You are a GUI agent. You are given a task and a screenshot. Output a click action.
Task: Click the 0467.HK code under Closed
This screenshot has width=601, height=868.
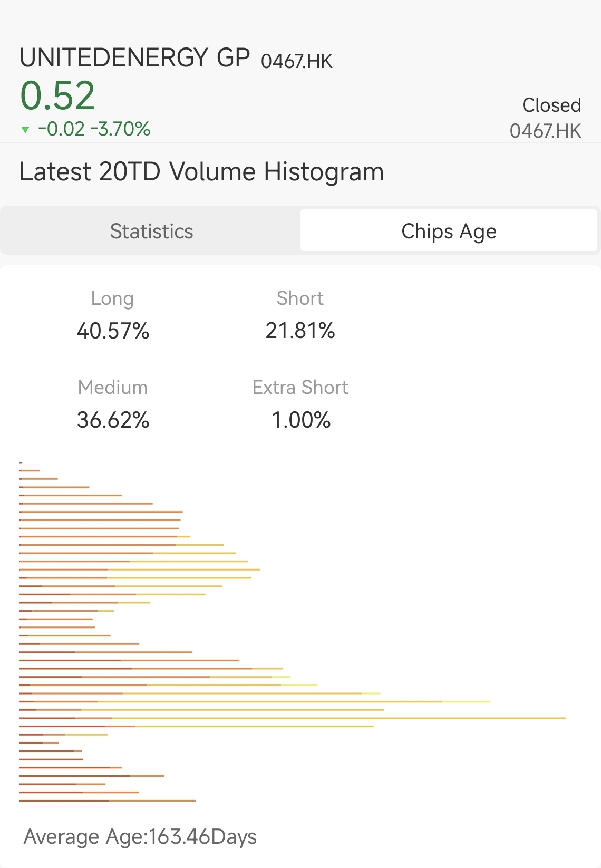click(x=545, y=131)
